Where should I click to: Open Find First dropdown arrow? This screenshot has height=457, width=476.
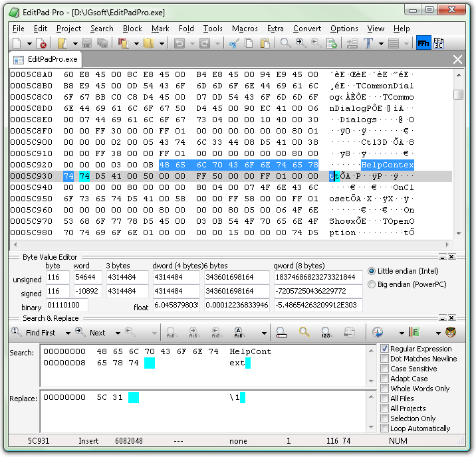68,333
